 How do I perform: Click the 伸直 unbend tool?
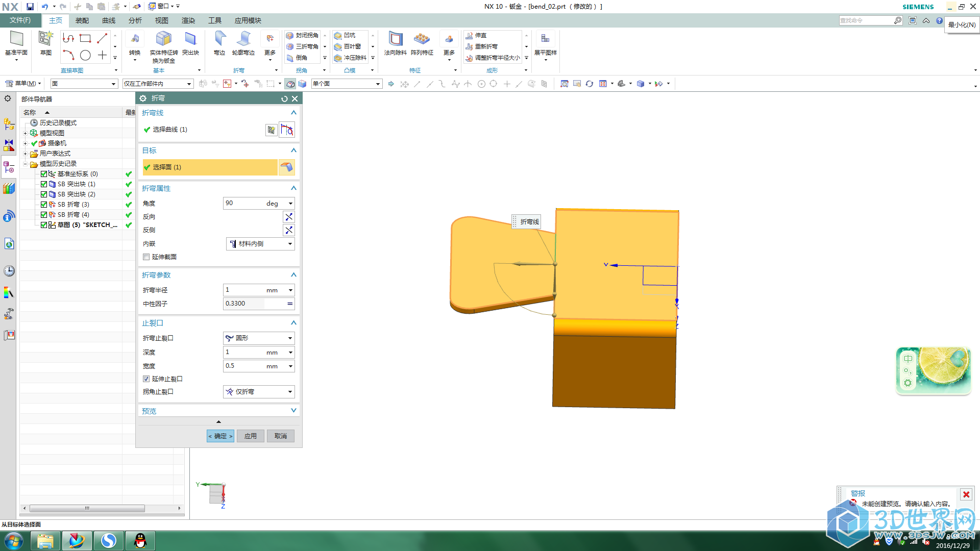coord(476,35)
